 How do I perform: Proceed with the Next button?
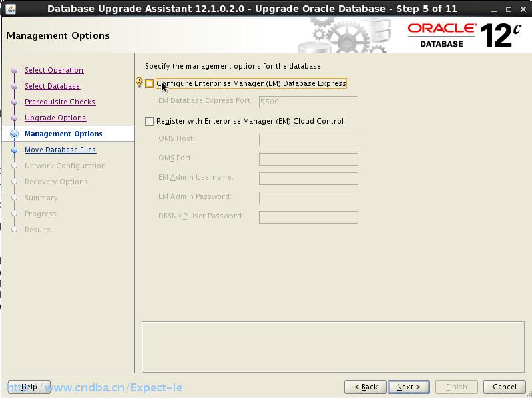(x=409, y=387)
